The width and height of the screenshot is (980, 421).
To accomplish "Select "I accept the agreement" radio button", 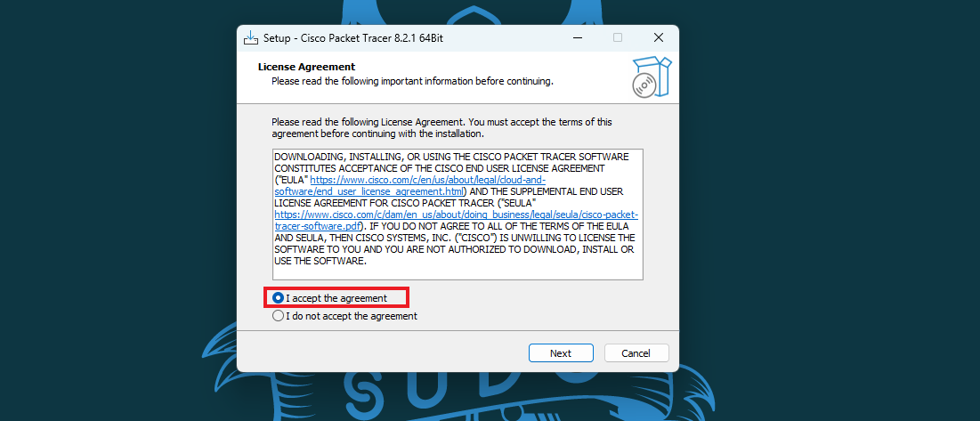I will [279, 298].
